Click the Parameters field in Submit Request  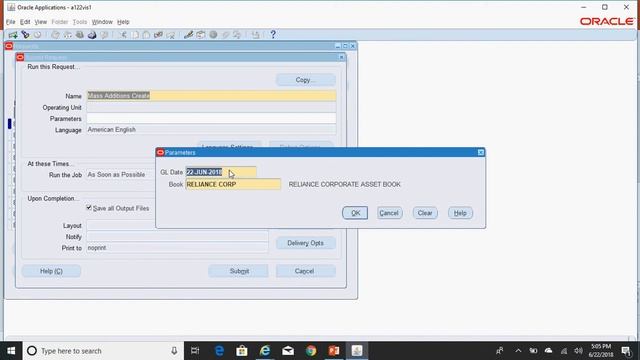(x=211, y=118)
